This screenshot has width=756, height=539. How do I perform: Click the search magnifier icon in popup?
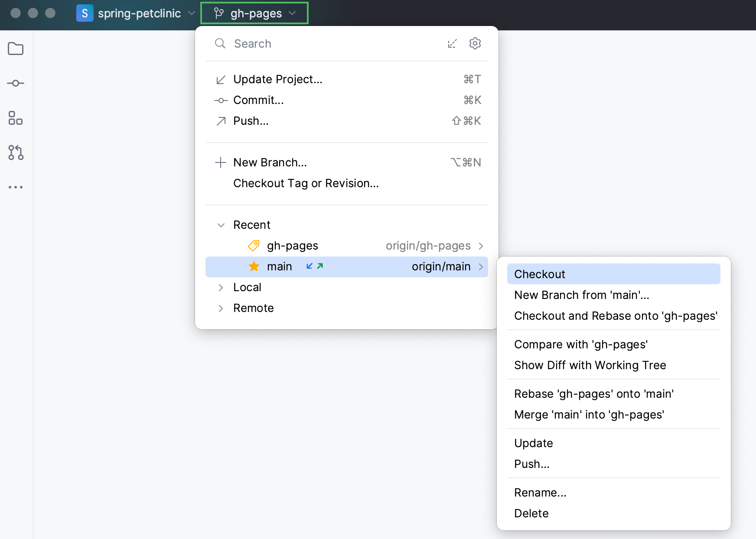220,43
